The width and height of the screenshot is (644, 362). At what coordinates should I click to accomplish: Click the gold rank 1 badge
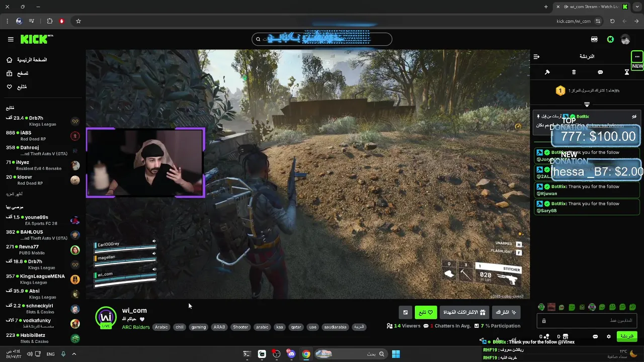tap(560, 90)
